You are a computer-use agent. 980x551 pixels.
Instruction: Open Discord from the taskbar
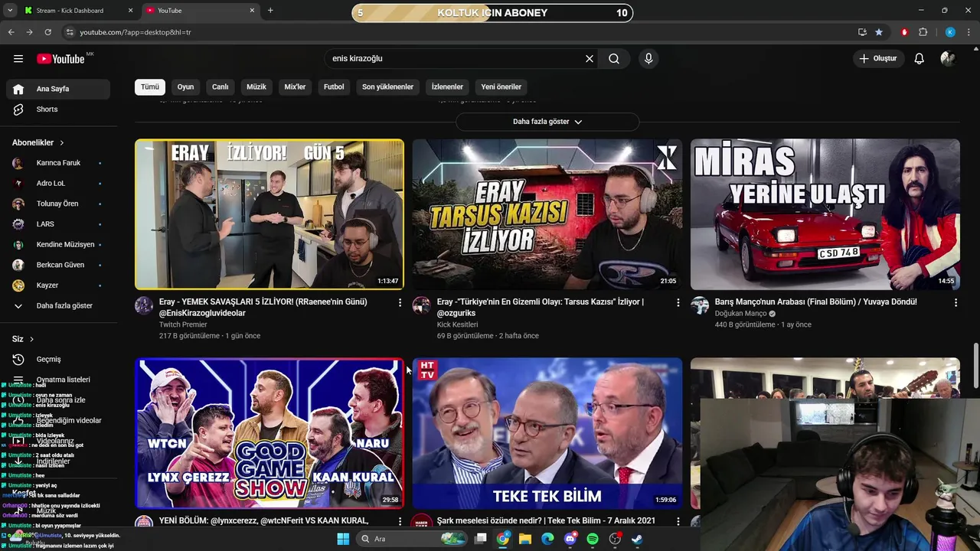[x=570, y=539]
